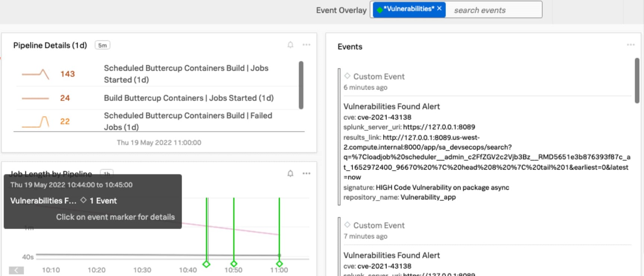
Task: Click the search events input field
Action: (494, 10)
